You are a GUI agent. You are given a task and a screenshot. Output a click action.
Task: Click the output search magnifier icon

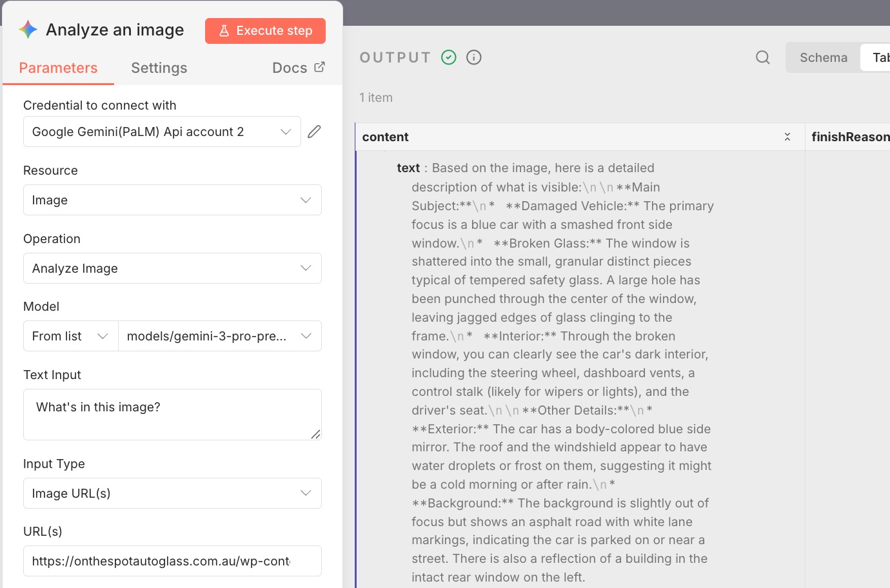763,57
